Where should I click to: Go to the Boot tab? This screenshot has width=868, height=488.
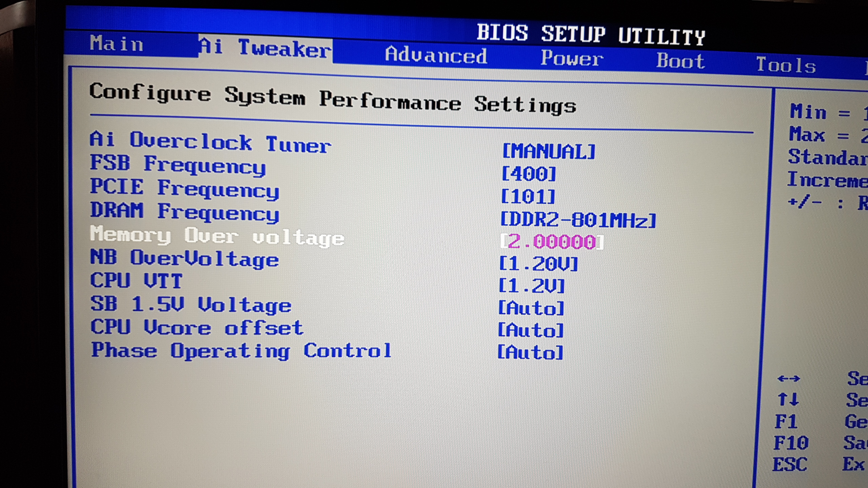tap(680, 61)
